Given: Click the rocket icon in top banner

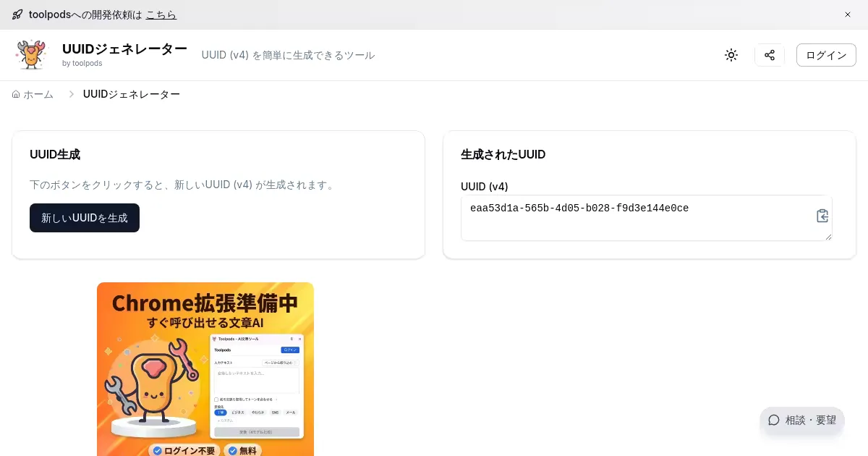Looking at the screenshot, I should click(17, 14).
